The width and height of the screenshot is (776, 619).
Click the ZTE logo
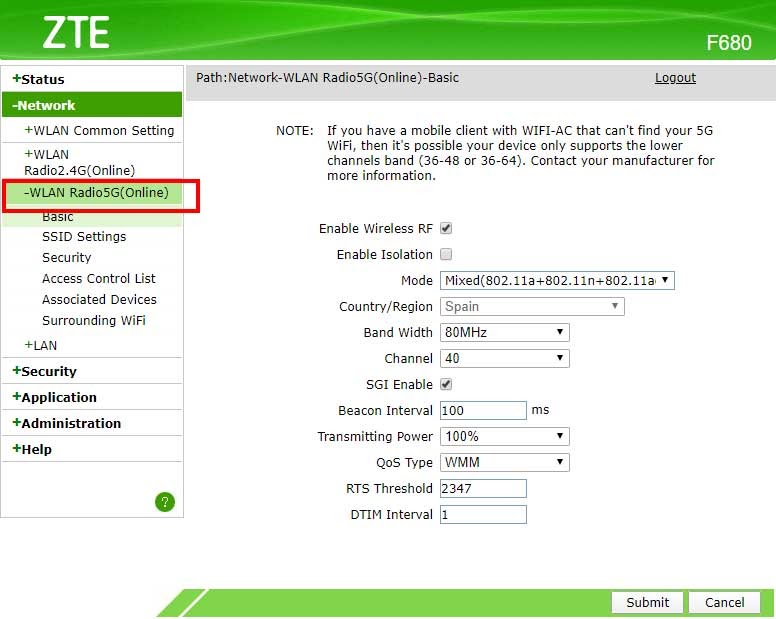(76, 33)
